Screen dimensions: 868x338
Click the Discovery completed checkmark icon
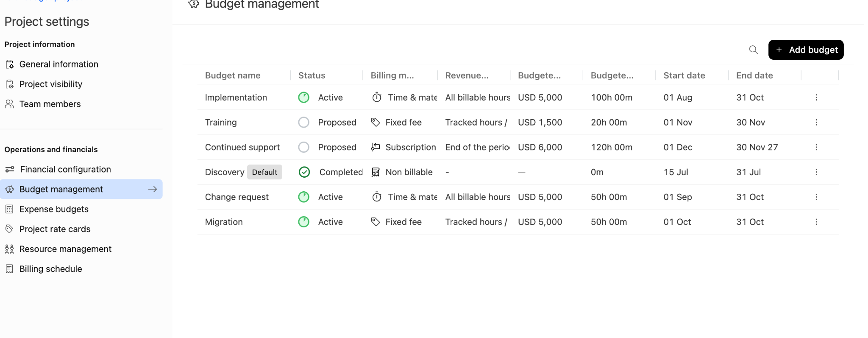coord(304,172)
